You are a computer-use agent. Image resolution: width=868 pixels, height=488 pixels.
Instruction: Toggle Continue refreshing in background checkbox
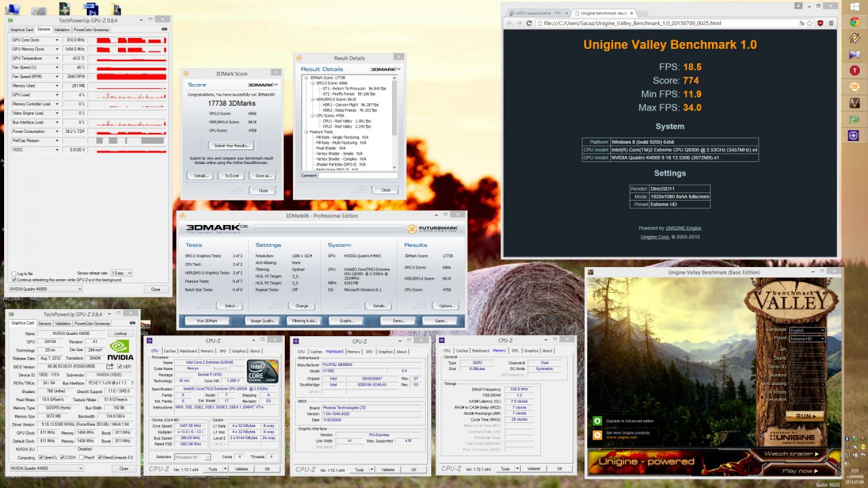[14, 279]
